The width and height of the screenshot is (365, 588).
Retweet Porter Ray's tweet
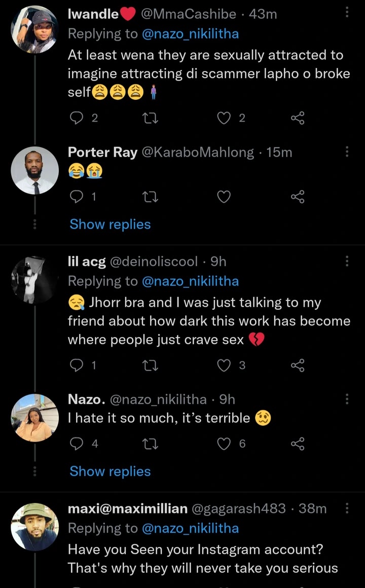pos(151,198)
